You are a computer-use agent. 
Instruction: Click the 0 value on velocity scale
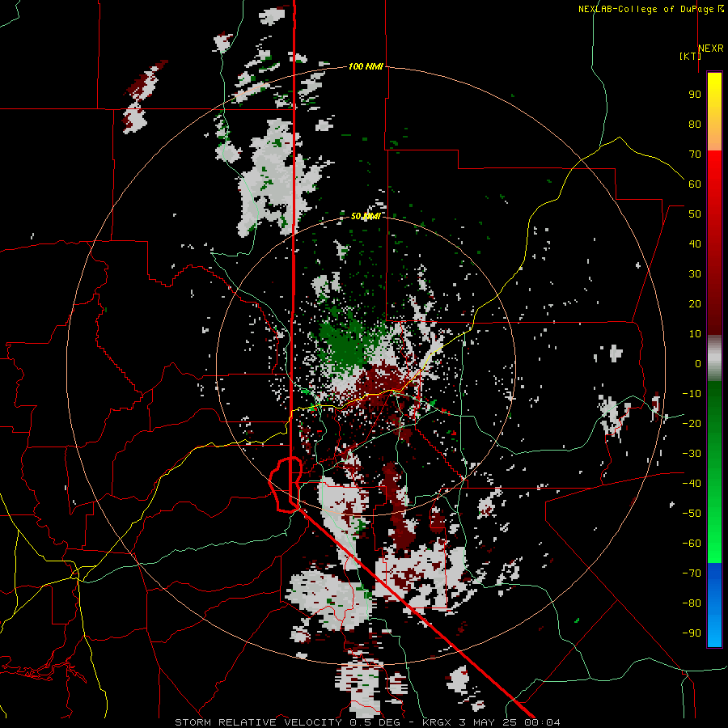pos(698,364)
